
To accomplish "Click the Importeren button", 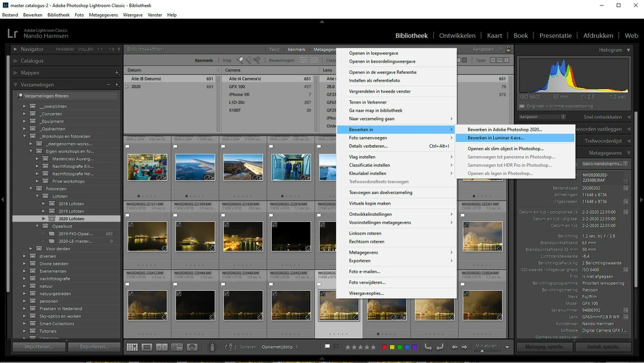I will tap(39, 346).
